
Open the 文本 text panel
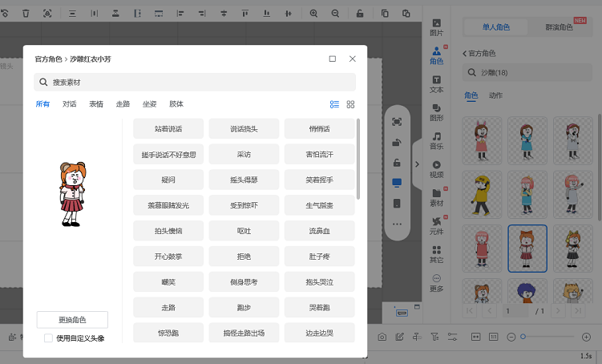point(437,84)
